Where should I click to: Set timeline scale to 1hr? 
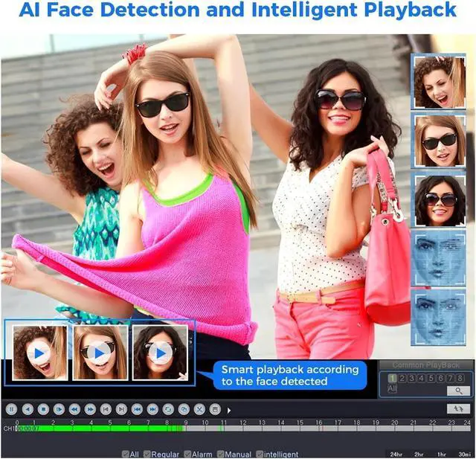[x=442, y=455]
